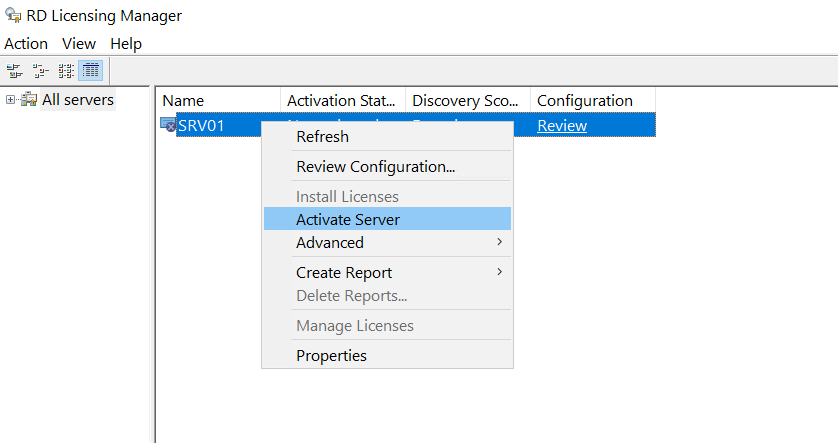
Task: Select All servers in the tree
Action: pyautogui.click(x=78, y=99)
